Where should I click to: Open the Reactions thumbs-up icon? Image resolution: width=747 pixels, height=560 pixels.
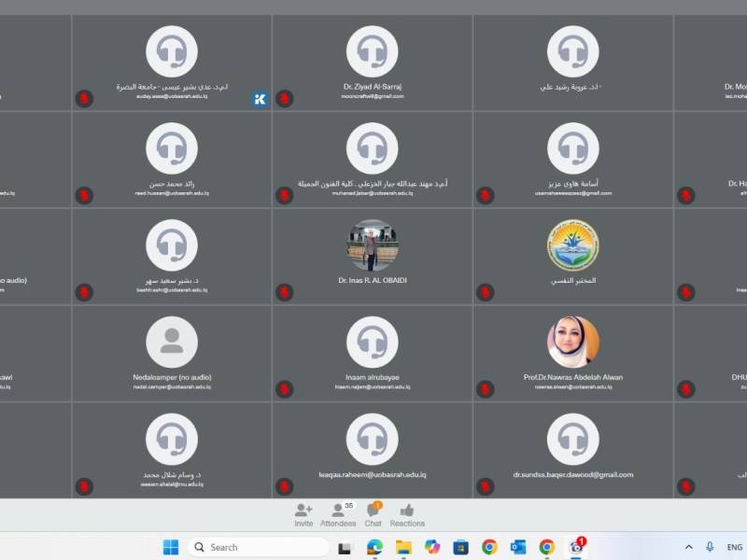pos(407,515)
